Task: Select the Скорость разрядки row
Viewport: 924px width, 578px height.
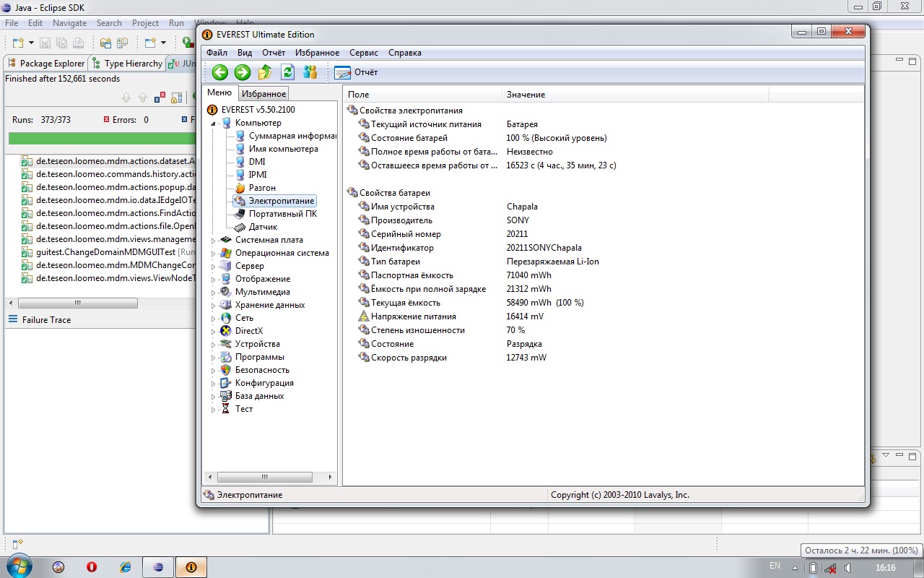Action: [x=452, y=358]
